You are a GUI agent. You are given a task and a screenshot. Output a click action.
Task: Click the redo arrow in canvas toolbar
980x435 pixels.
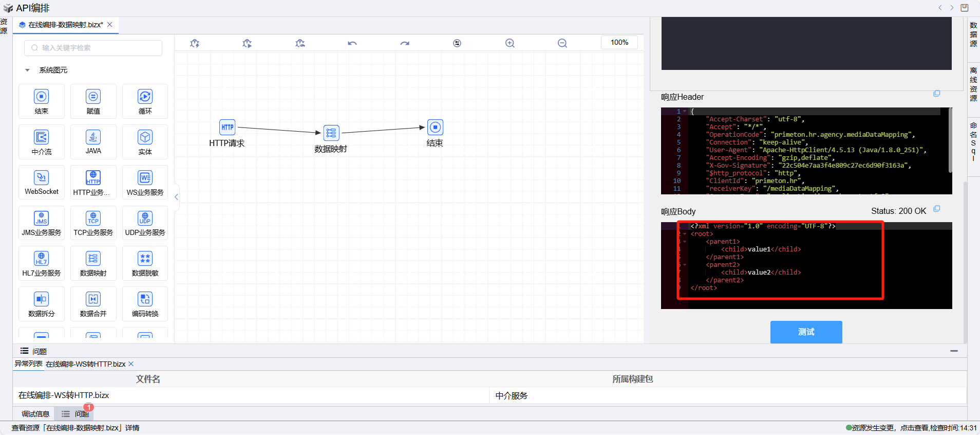[x=405, y=43]
